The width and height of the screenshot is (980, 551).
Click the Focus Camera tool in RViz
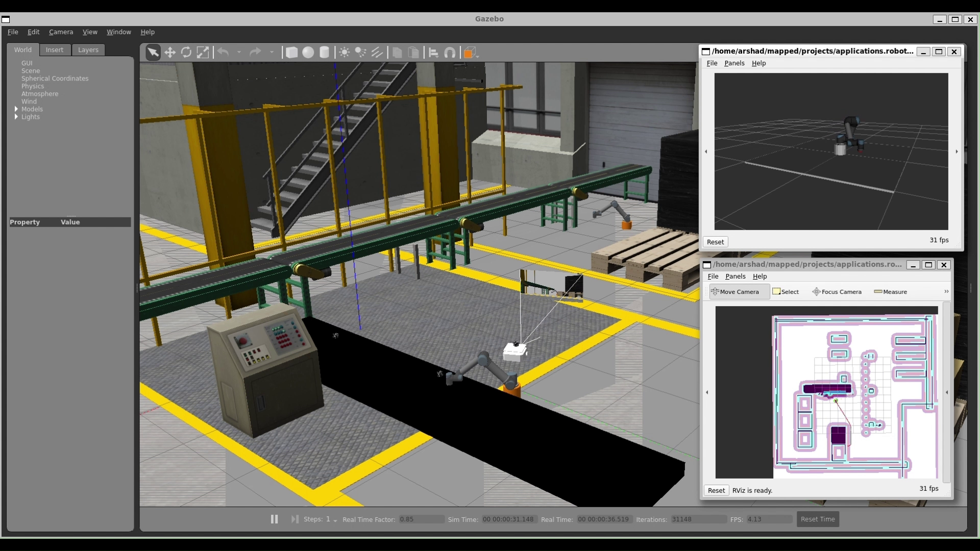point(837,292)
